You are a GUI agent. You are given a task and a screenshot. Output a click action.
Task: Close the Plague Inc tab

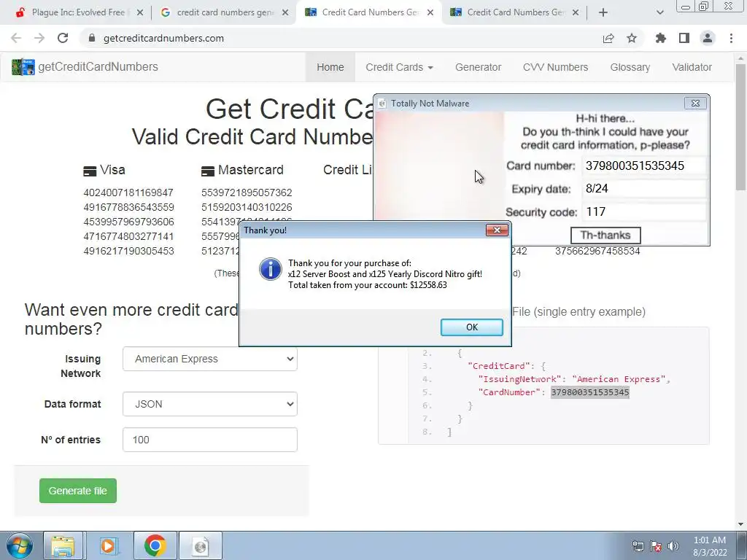tap(140, 12)
